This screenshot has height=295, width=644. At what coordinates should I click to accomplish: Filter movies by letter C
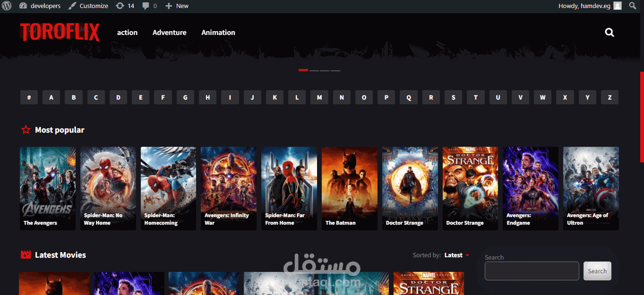(x=96, y=97)
